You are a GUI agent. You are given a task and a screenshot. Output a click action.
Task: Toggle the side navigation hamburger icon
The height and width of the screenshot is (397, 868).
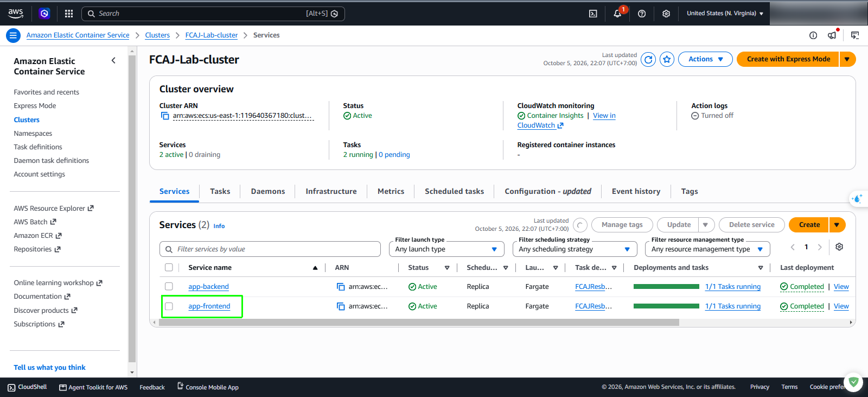13,35
